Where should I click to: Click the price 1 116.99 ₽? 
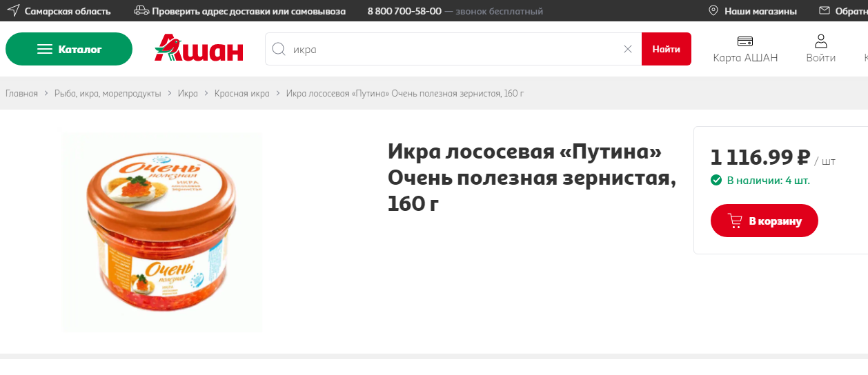point(760,157)
